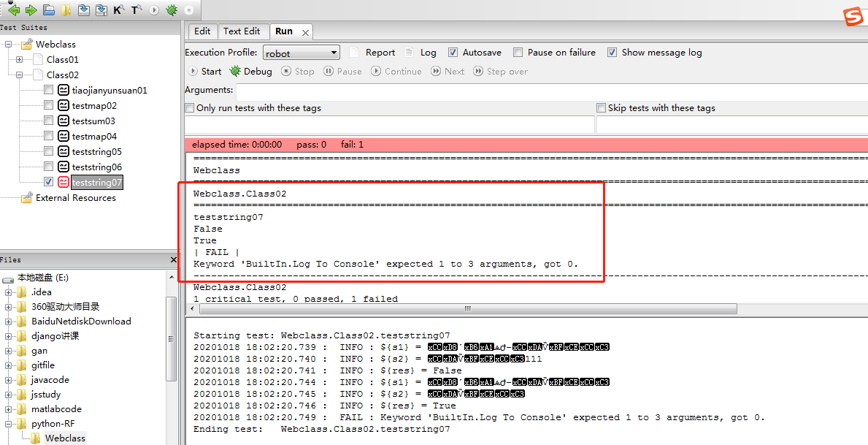Open Search Tests (T) tool
This screenshot has width=868, height=445.
(137, 9)
